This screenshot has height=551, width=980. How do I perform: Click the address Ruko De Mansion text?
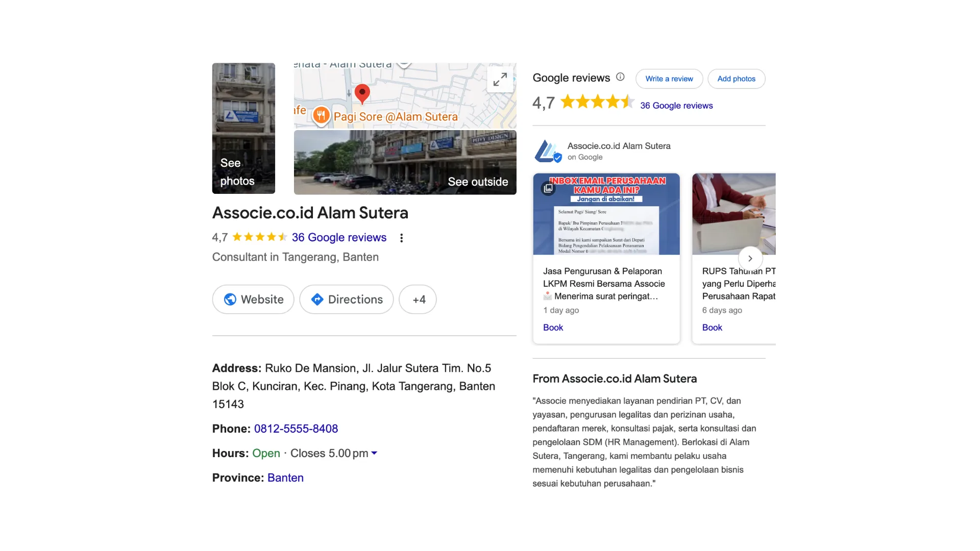point(354,386)
